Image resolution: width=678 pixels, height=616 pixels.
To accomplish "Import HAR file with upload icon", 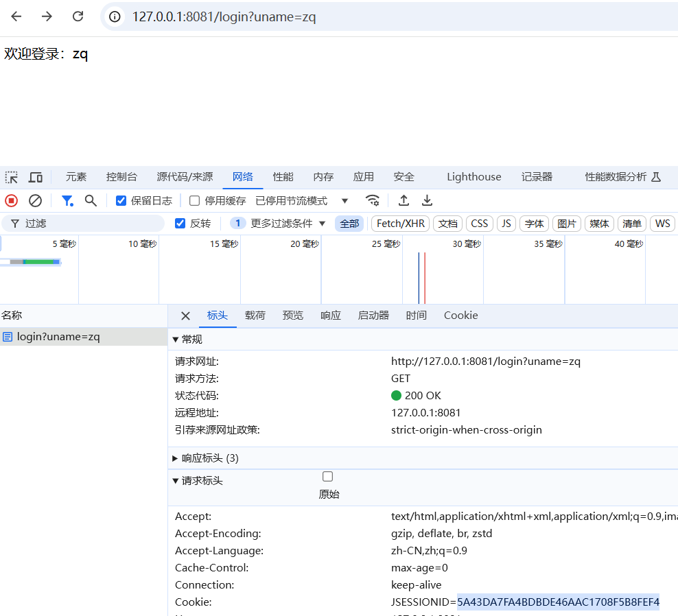I will (x=404, y=200).
